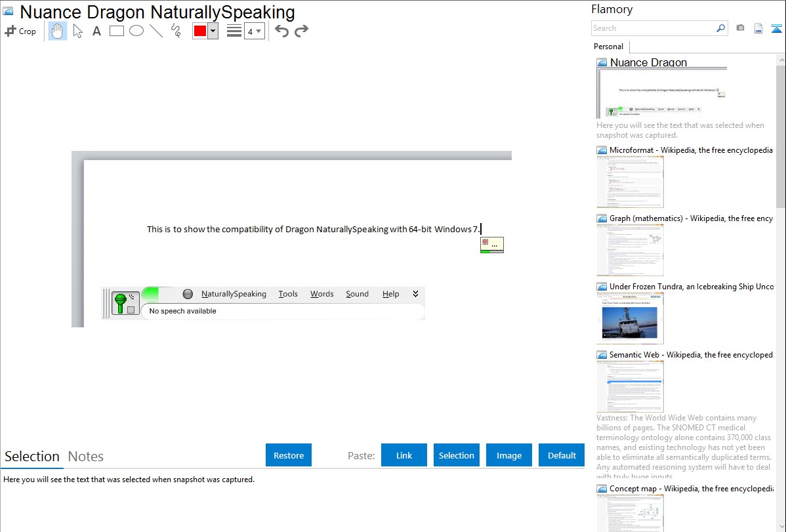Choose the text annotation tool
Screen dimensions: 786x532
click(96, 31)
